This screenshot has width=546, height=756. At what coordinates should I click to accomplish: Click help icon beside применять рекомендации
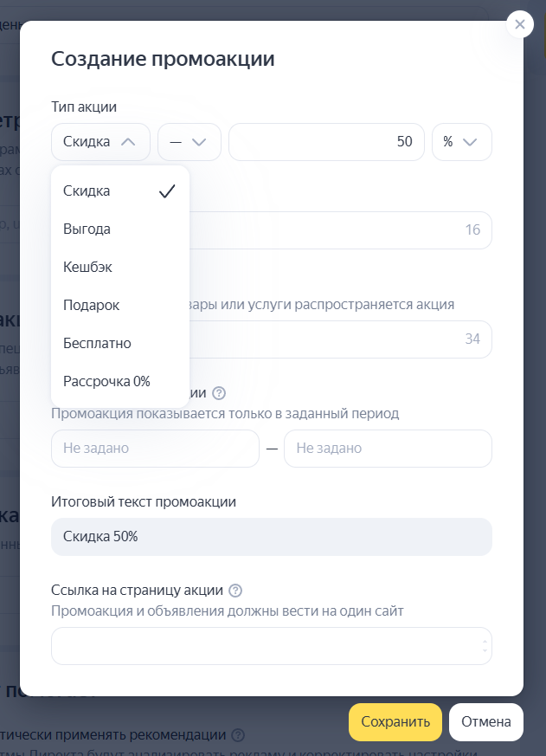point(238,735)
